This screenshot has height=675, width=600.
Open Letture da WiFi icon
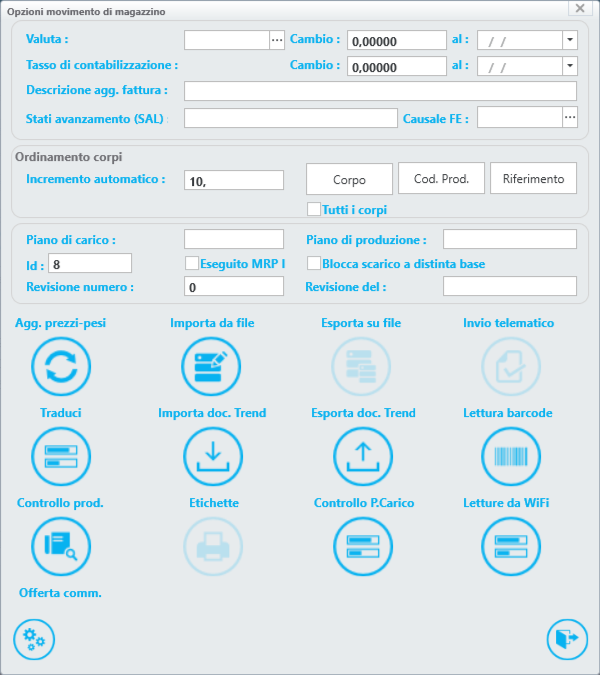512,546
